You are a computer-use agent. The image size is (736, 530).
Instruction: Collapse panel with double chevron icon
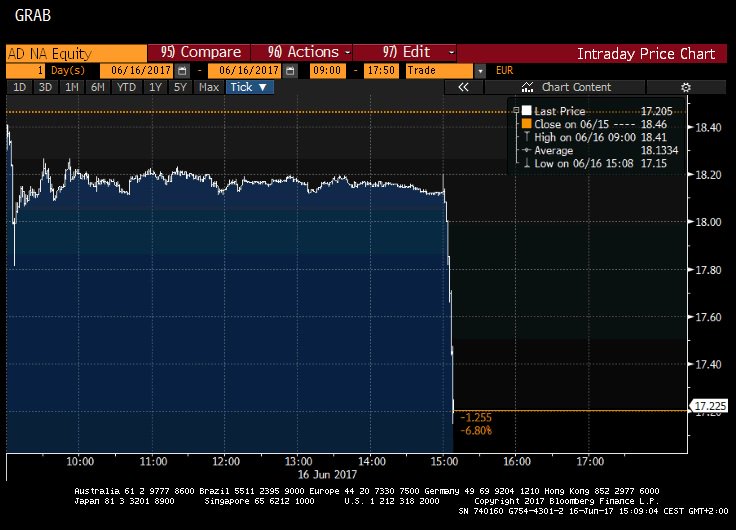[x=463, y=87]
